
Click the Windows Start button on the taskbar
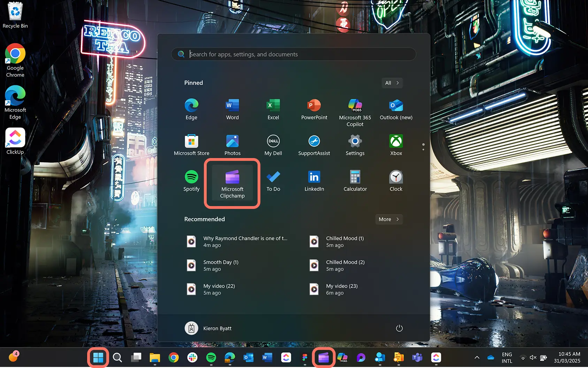pyautogui.click(x=98, y=358)
